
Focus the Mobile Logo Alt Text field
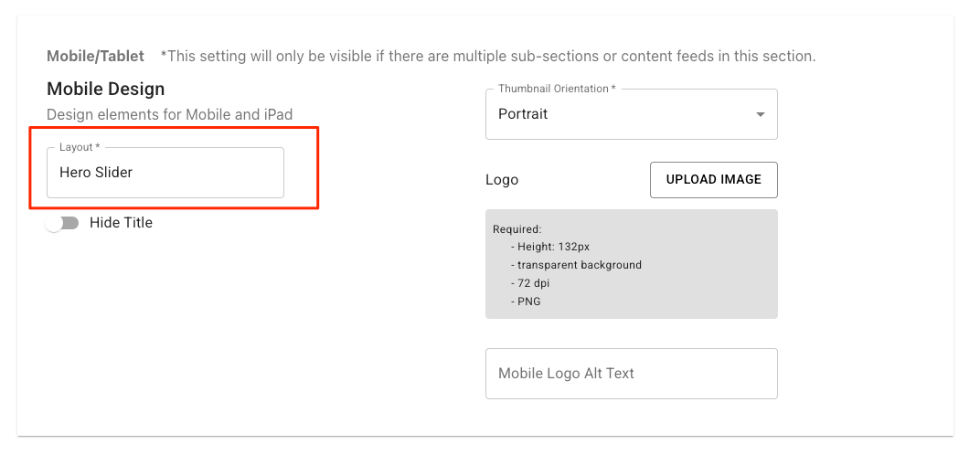click(632, 374)
